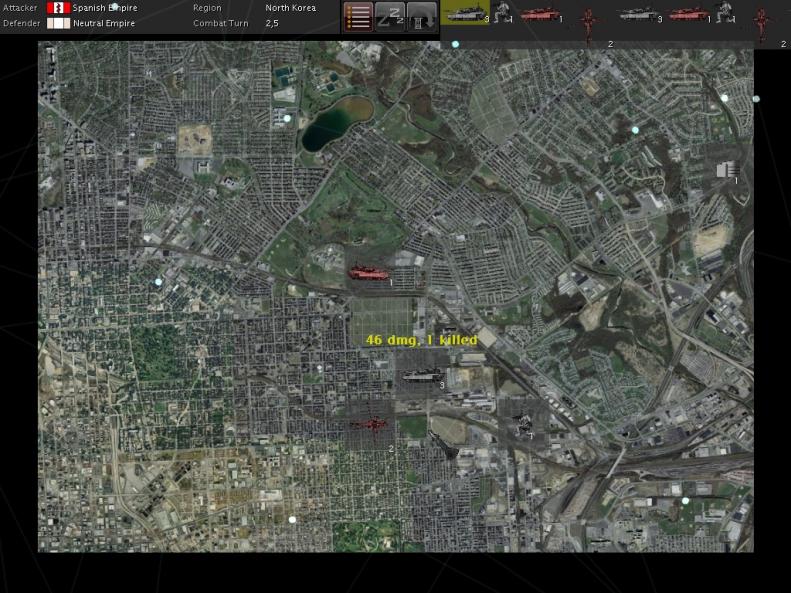The height and width of the screenshot is (593, 791).
Task: Select the highlighted gray tank in the queue
Action: point(465,13)
